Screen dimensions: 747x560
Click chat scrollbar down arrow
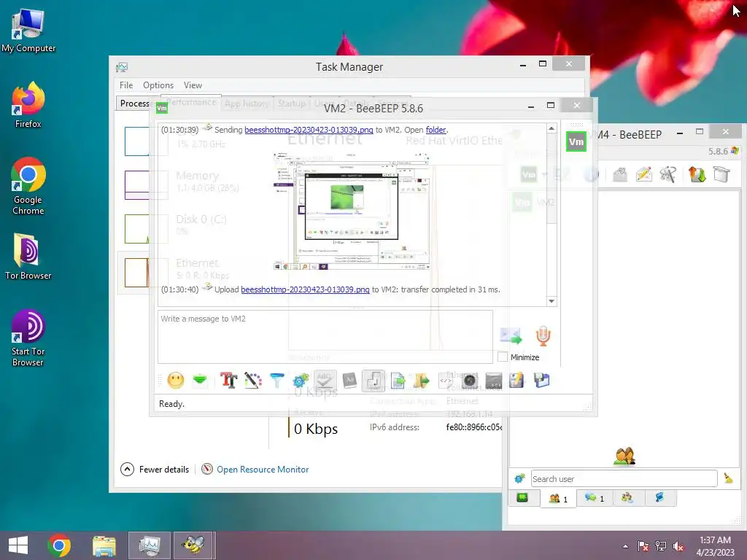(551, 301)
